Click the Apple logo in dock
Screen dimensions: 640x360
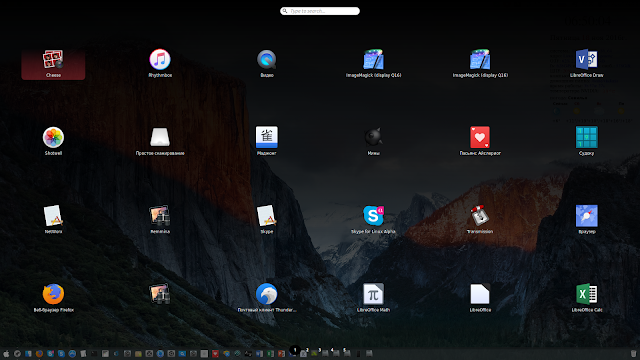6,354
